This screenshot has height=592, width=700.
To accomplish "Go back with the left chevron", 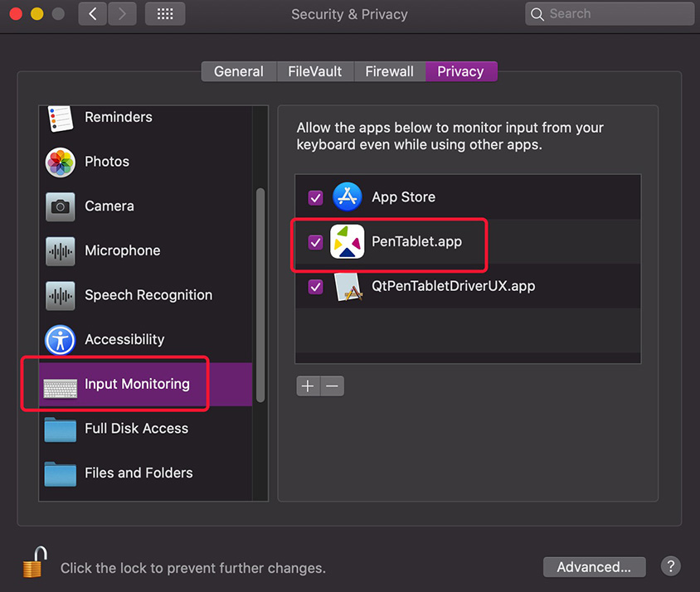I will point(92,14).
